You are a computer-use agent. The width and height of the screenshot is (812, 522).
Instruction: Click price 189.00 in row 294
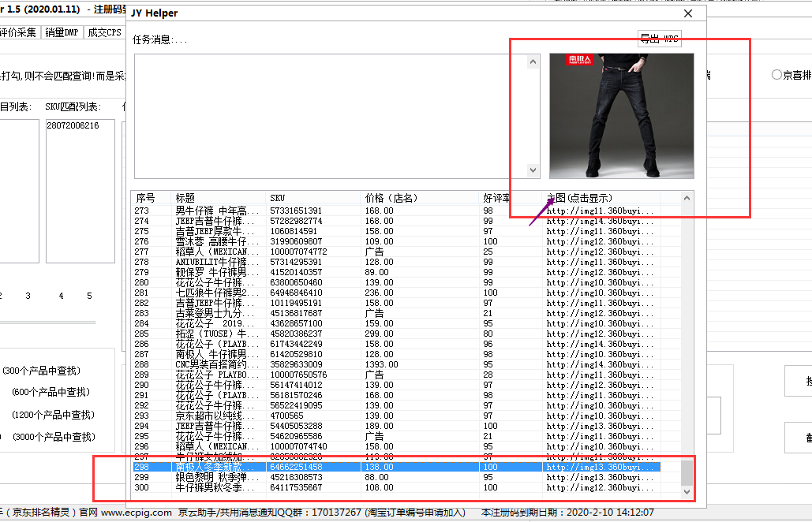pos(379,426)
